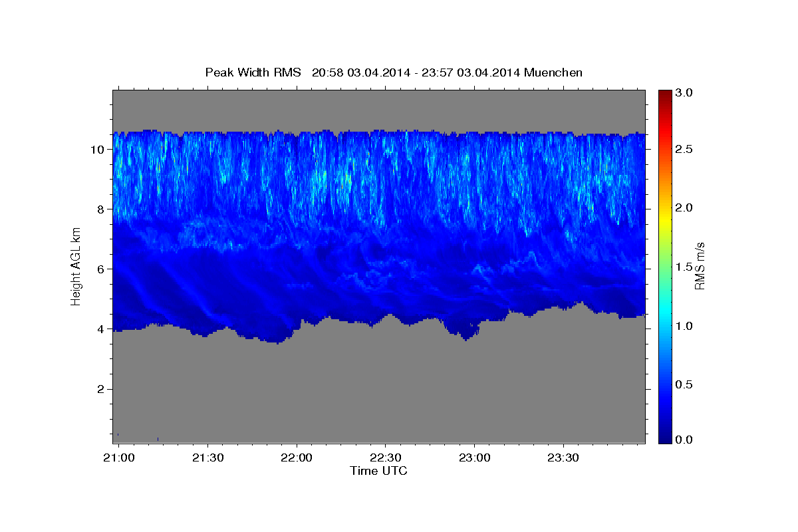The height and width of the screenshot is (532, 798).
Task: Click the colorbar label '0.0'
Action: click(x=684, y=440)
